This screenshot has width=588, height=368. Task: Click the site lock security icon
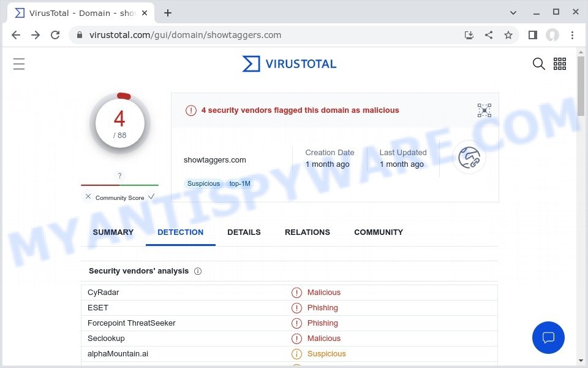point(79,35)
